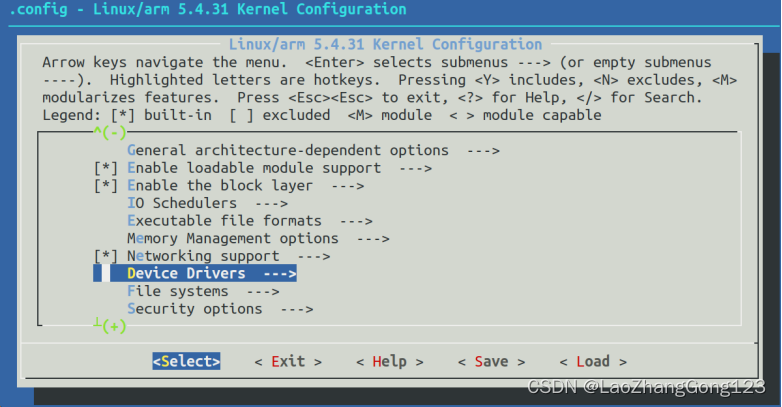The width and height of the screenshot is (782, 407).
Task: Click the Select button
Action: coord(187,361)
